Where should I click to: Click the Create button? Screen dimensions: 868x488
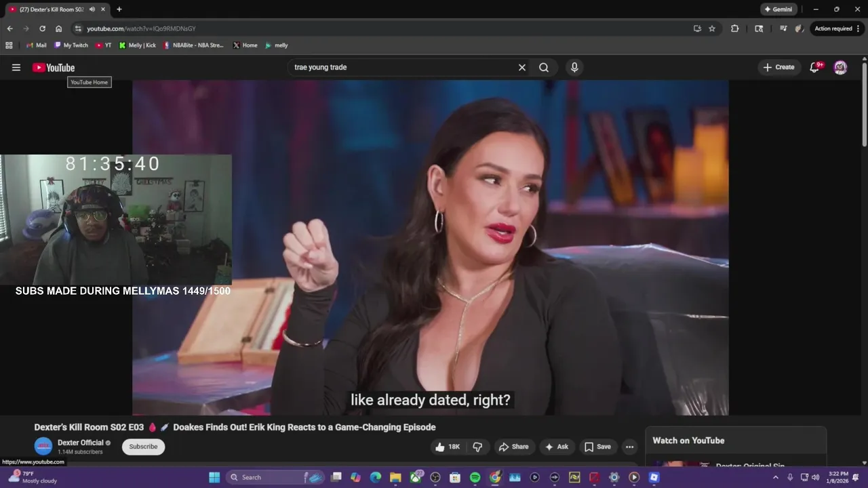pos(778,67)
